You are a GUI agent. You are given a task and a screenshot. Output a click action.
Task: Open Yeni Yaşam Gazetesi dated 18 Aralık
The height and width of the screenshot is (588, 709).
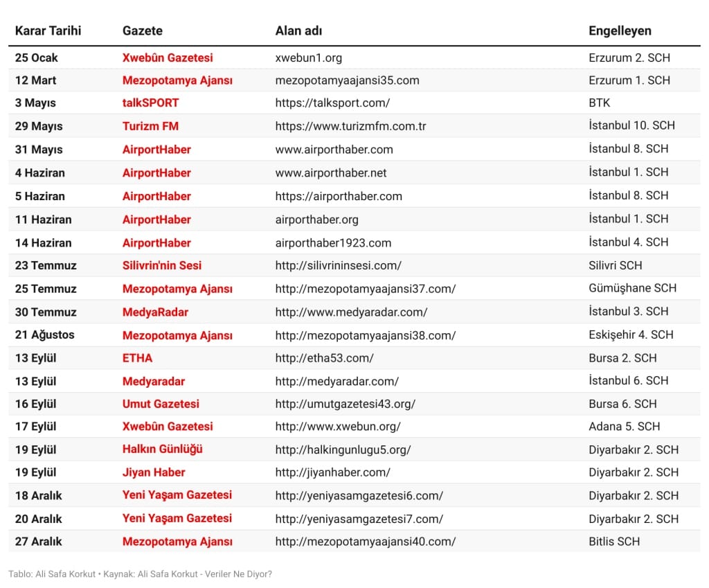(177, 495)
